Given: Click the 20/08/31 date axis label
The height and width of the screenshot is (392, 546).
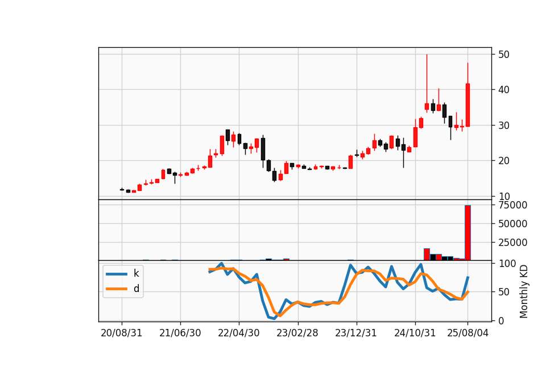Looking at the screenshot, I should pos(122,333).
